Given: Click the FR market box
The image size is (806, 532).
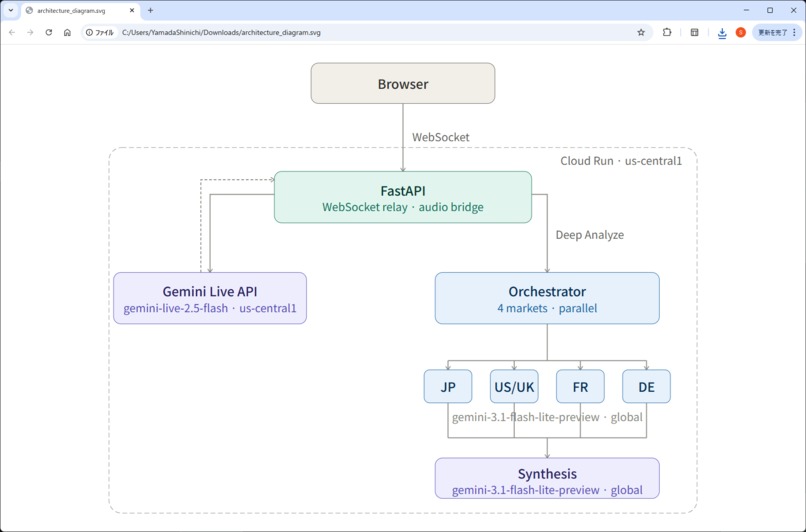Looking at the screenshot, I should (x=580, y=387).
